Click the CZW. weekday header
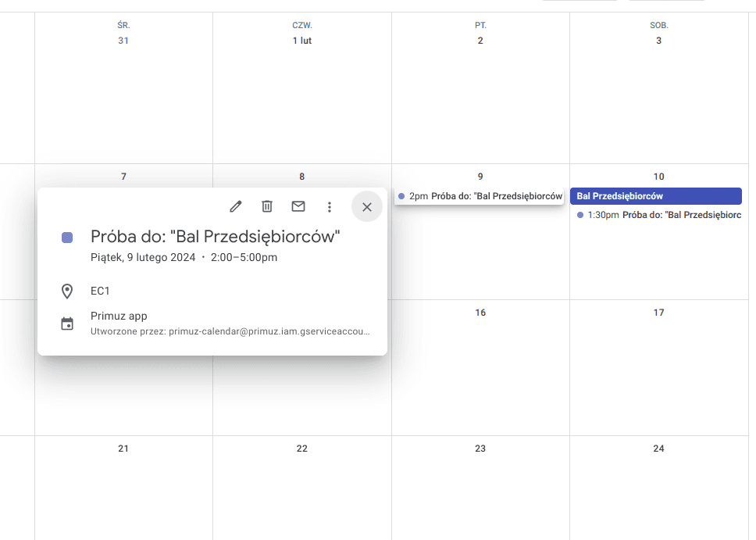This screenshot has width=756, height=540. pyautogui.click(x=302, y=25)
